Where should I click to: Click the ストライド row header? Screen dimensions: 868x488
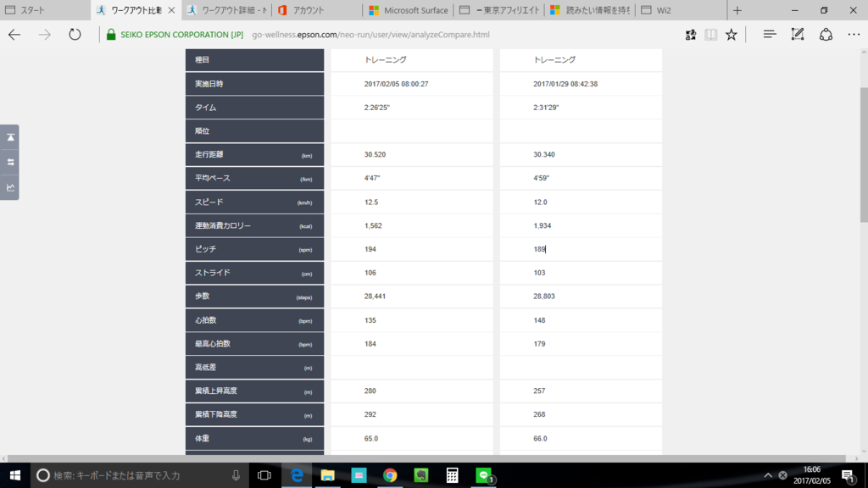[254, 273]
